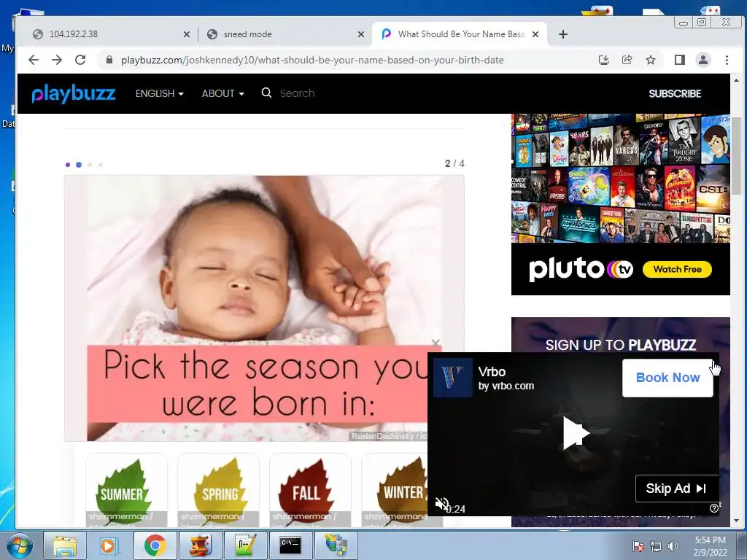Click the Action Center flag icon
The width and height of the screenshot is (747, 560).
(x=638, y=546)
